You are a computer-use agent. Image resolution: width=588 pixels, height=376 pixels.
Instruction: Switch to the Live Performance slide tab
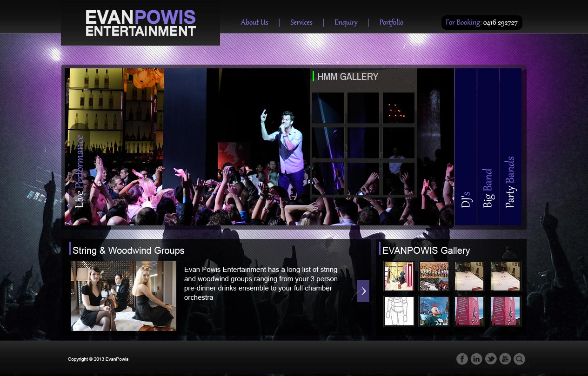tap(80, 172)
